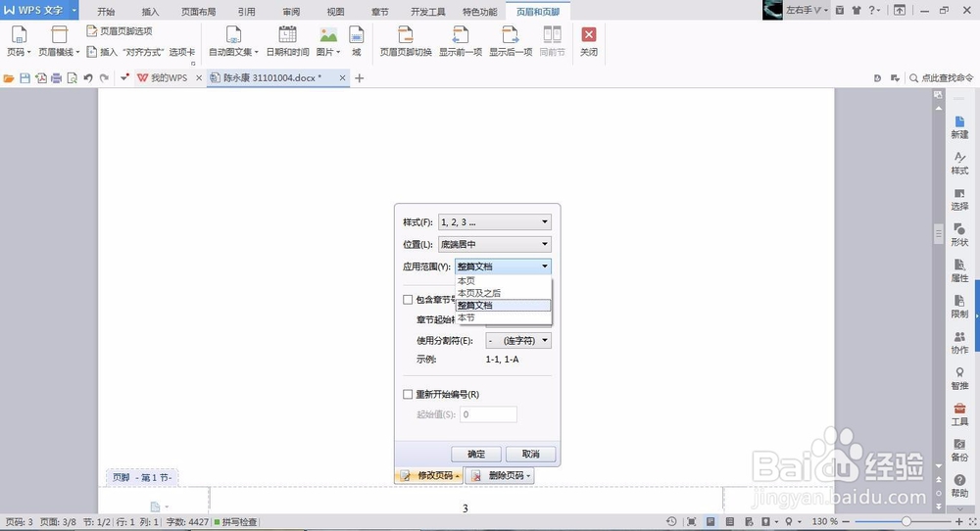Add a new document tab with plus
The width and height of the screenshot is (980, 531).
click(x=360, y=78)
